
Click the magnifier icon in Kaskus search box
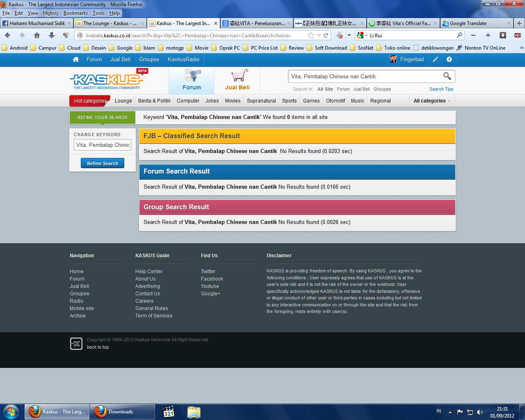click(447, 76)
